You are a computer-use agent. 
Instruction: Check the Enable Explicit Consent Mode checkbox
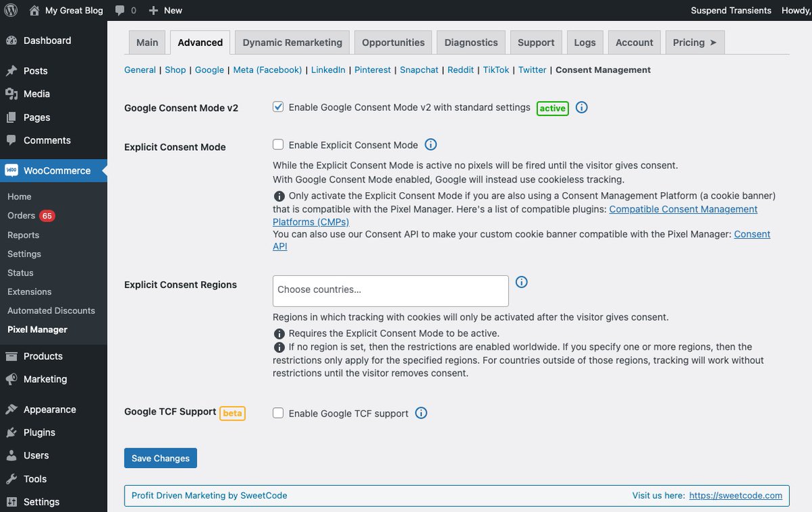[x=278, y=144]
